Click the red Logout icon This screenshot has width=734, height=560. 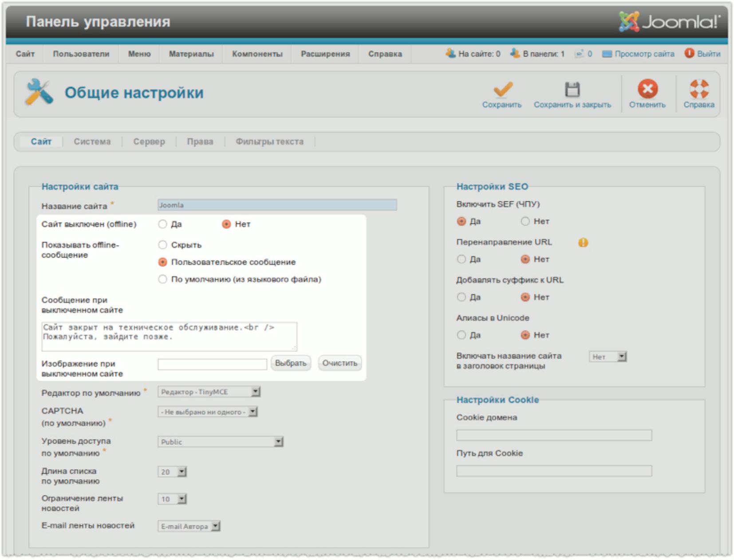click(x=689, y=53)
